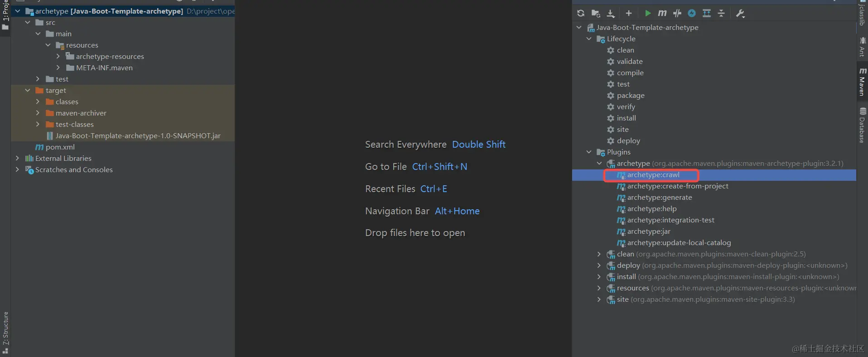Expand the test folder under src
The width and height of the screenshot is (868, 357).
coord(38,79)
